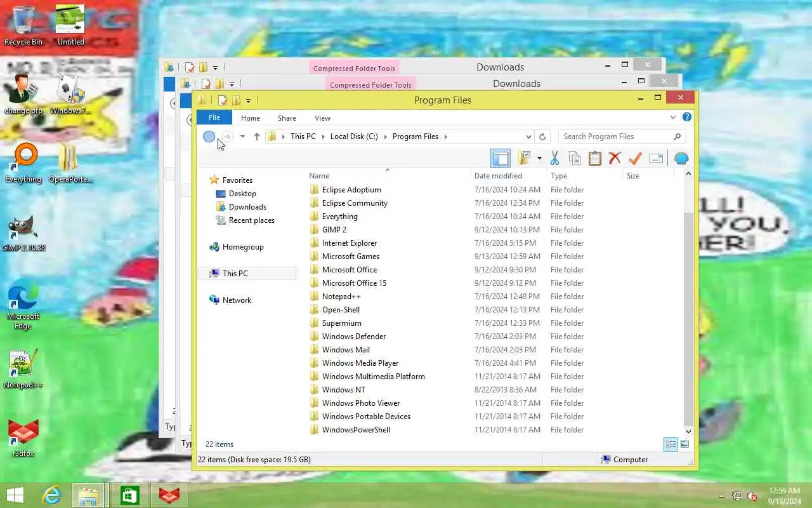Viewport: 812px width, 508px height.
Task: Click the Copy icon in toolbar
Action: tap(575, 158)
